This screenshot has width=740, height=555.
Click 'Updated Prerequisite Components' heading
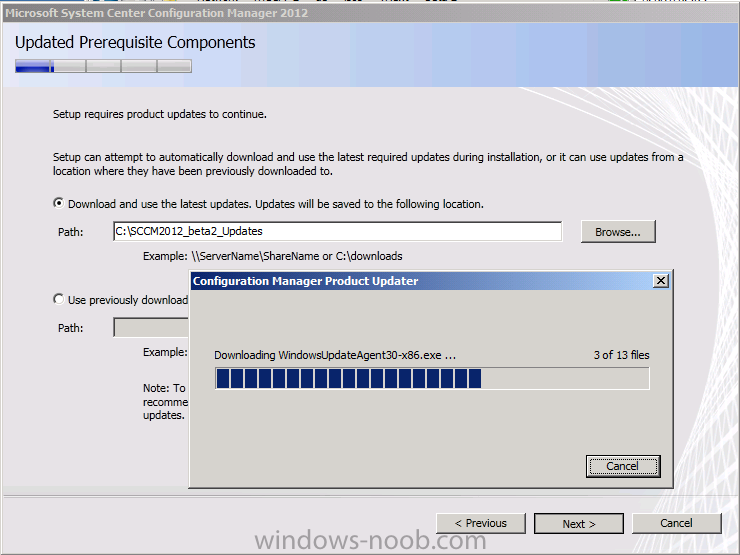135,42
